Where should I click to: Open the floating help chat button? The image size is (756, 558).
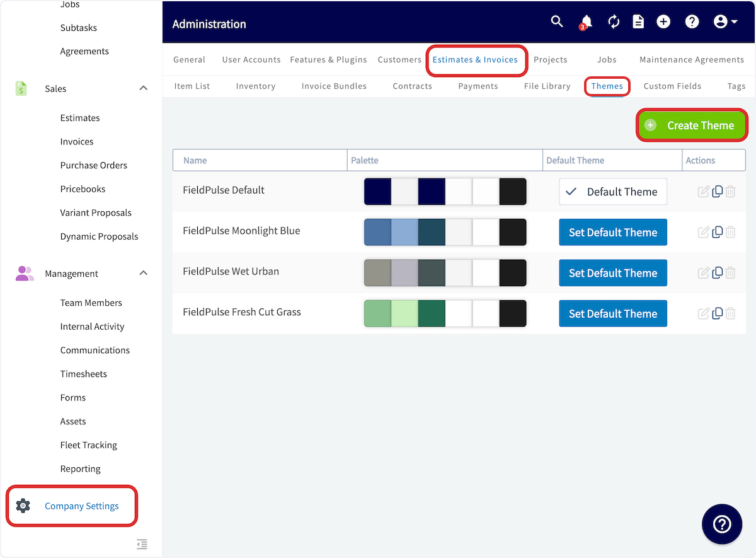pyautogui.click(x=722, y=524)
